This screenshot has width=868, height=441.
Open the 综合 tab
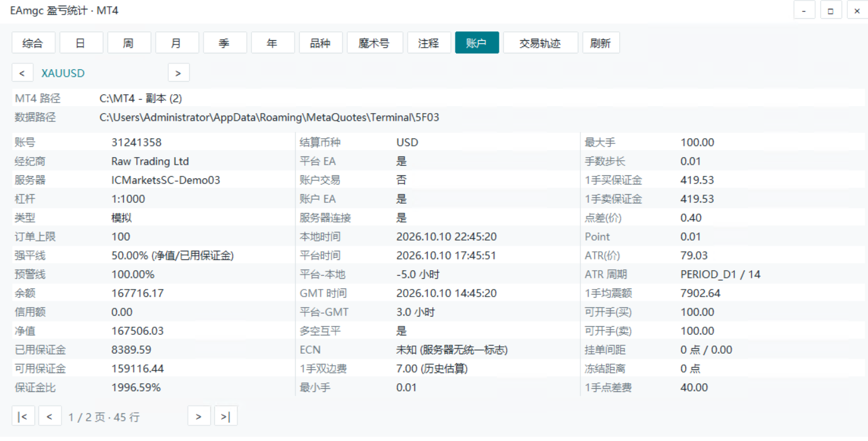[x=33, y=43]
